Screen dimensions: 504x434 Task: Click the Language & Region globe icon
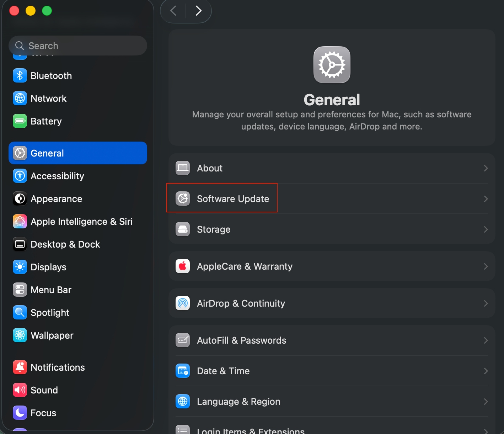point(183,401)
